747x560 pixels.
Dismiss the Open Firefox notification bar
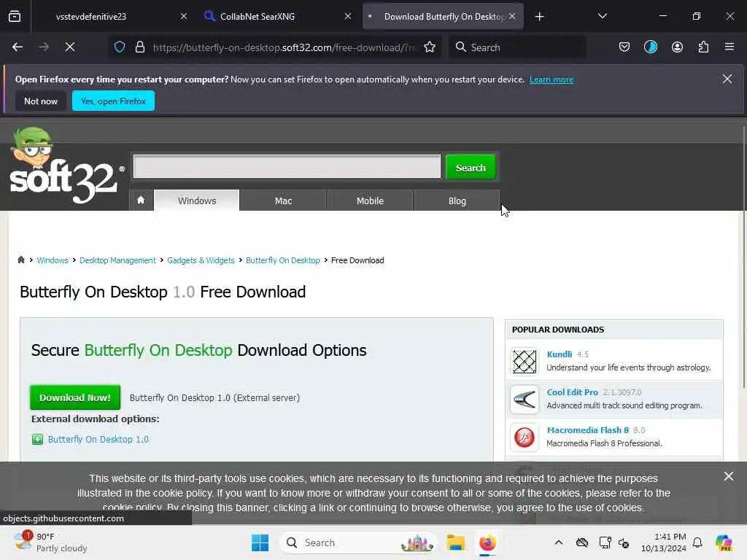[727, 79]
